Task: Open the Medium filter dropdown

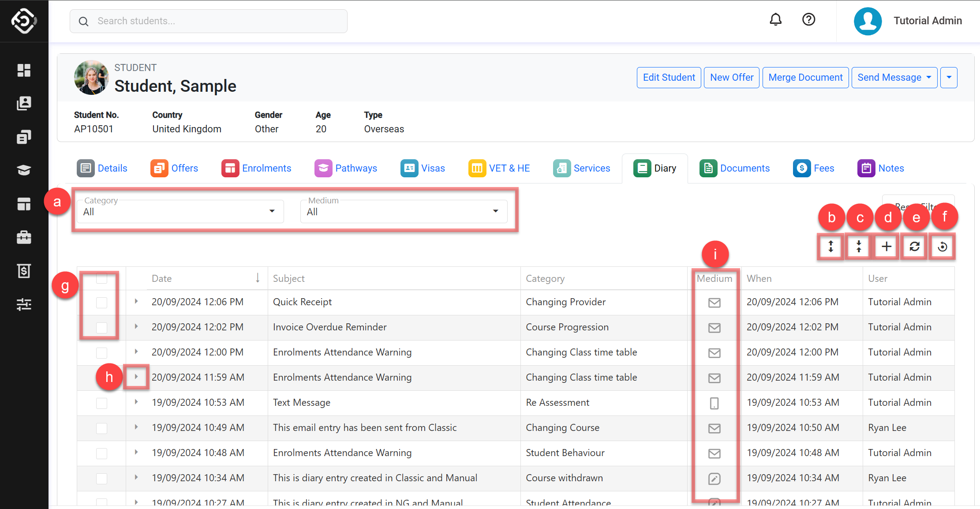Action: pos(404,211)
